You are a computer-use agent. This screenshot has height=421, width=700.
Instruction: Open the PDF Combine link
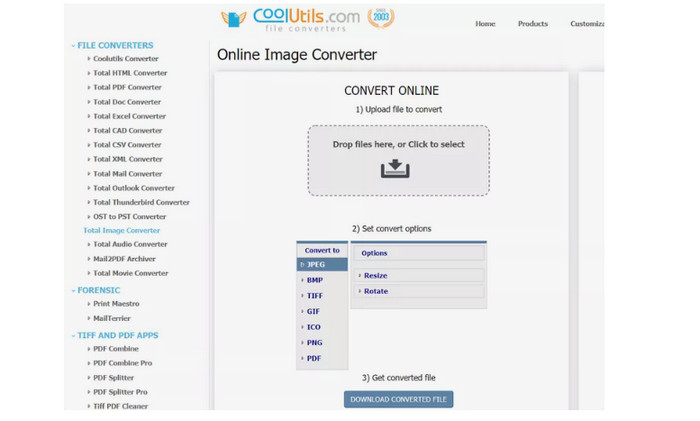pyautogui.click(x=116, y=349)
